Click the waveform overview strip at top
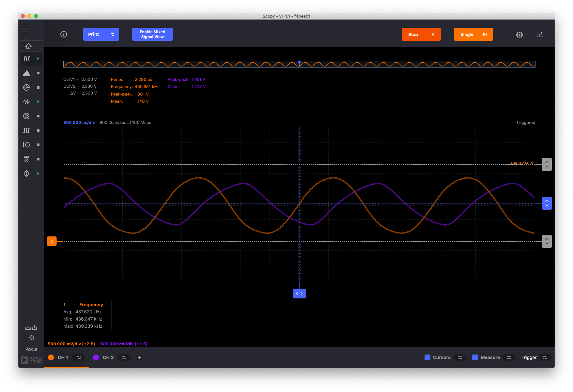Viewport: 573px width, 392px height. [x=299, y=64]
